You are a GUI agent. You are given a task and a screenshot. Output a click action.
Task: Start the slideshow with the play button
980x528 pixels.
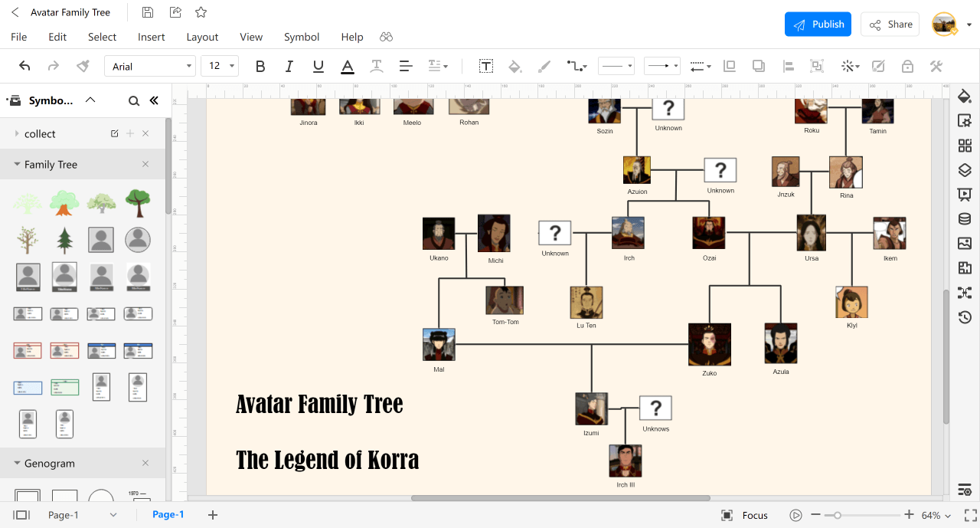[796, 515]
